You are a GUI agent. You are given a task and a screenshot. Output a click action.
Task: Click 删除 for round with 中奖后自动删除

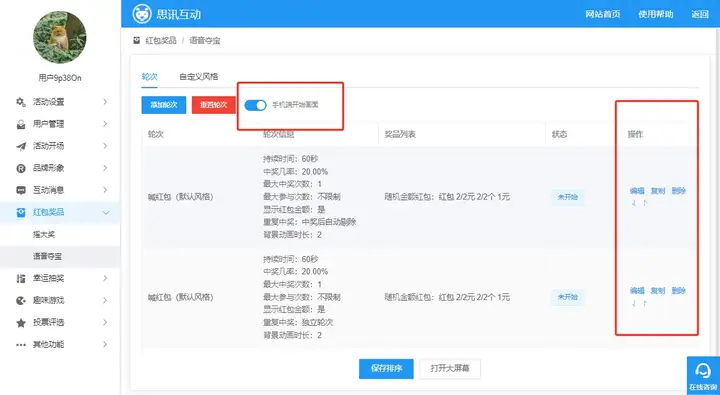678,191
